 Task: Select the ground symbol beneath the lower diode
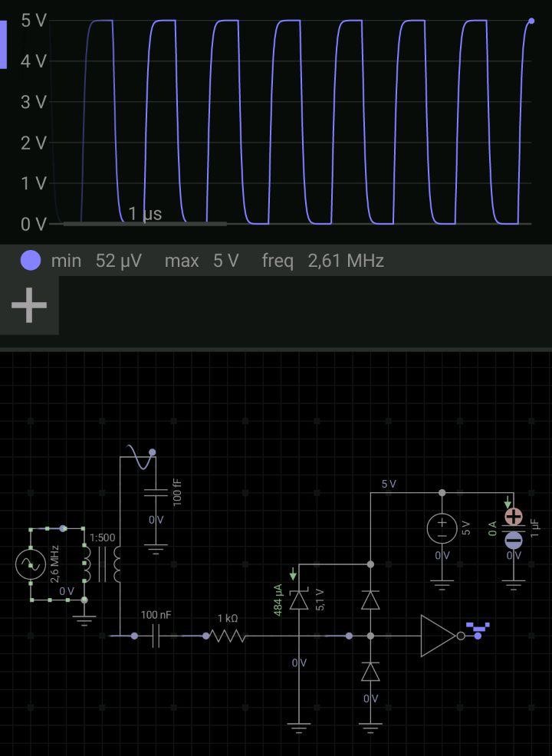[370, 727]
